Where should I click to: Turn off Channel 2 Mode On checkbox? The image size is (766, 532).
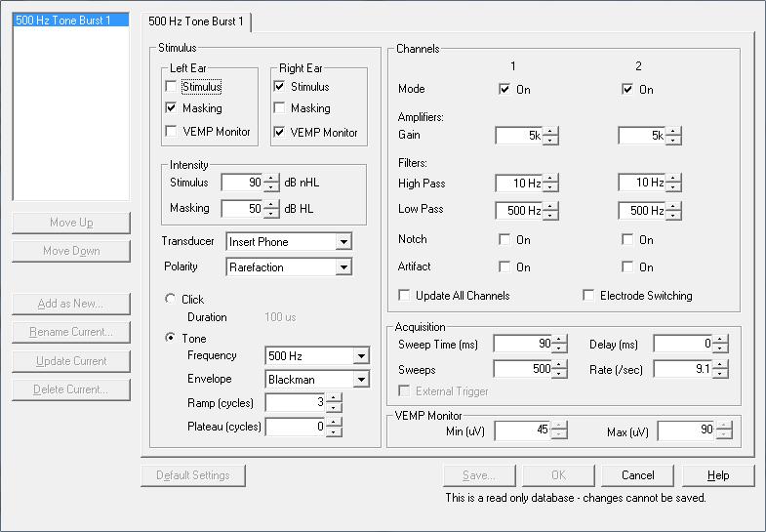627,90
